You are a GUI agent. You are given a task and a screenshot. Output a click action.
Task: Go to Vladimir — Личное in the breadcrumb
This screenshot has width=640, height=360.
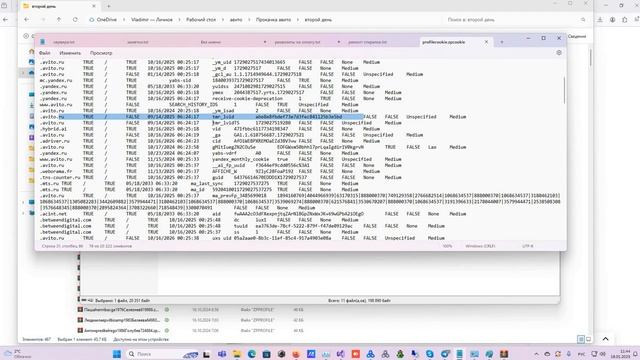tap(152, 20)
